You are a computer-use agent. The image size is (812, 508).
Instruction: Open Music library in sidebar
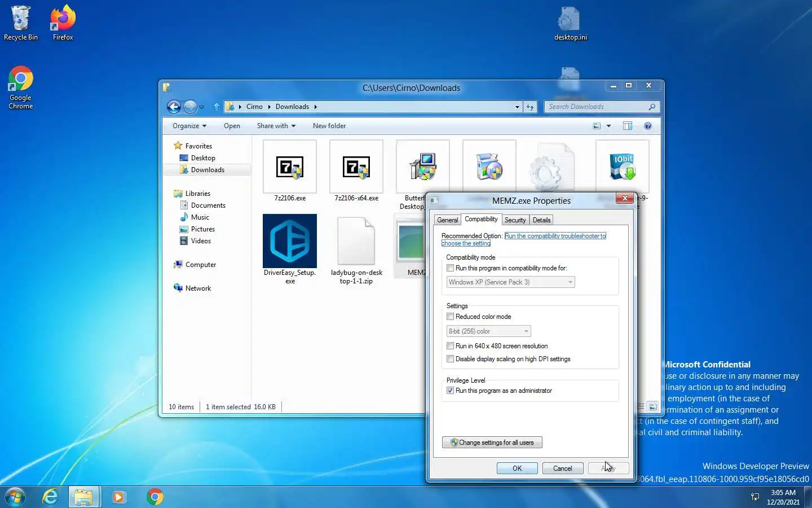point(200,217)
